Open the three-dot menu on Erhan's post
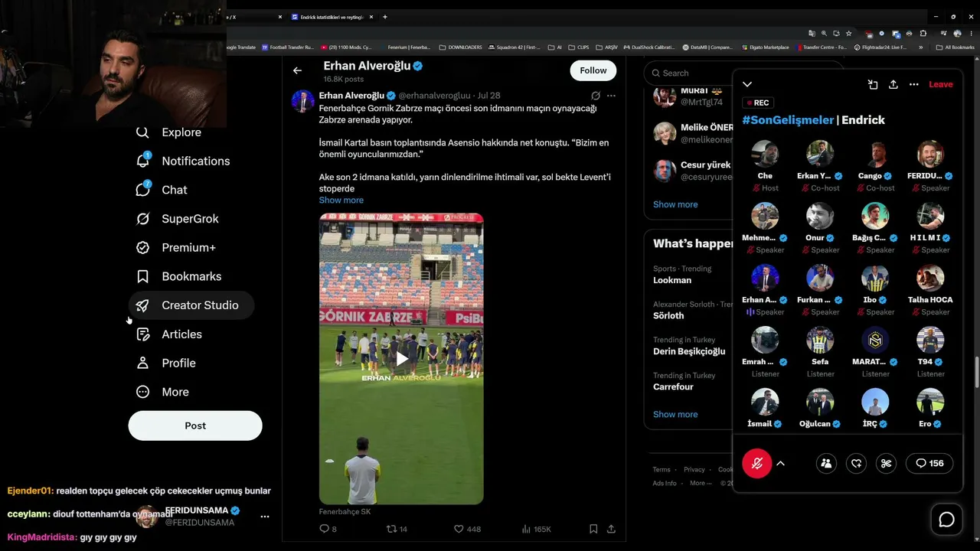Viewport: 980px width, 551px height. 611,96
